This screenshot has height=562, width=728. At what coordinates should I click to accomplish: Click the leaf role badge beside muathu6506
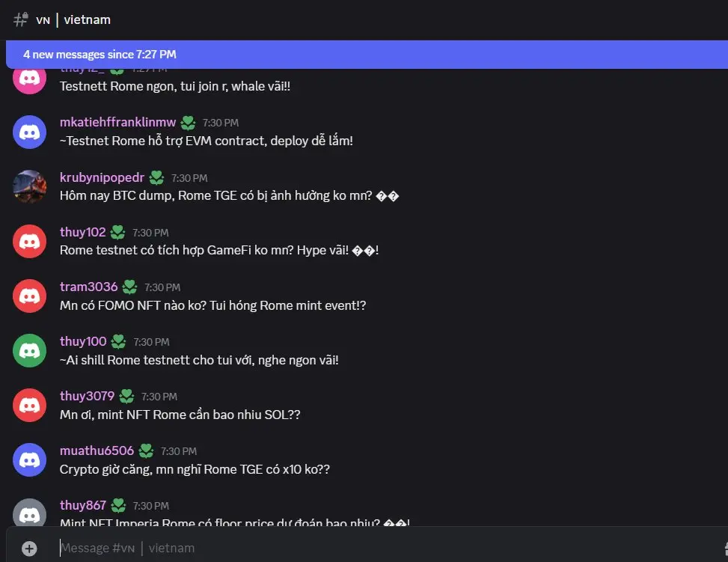click(146, 450)
